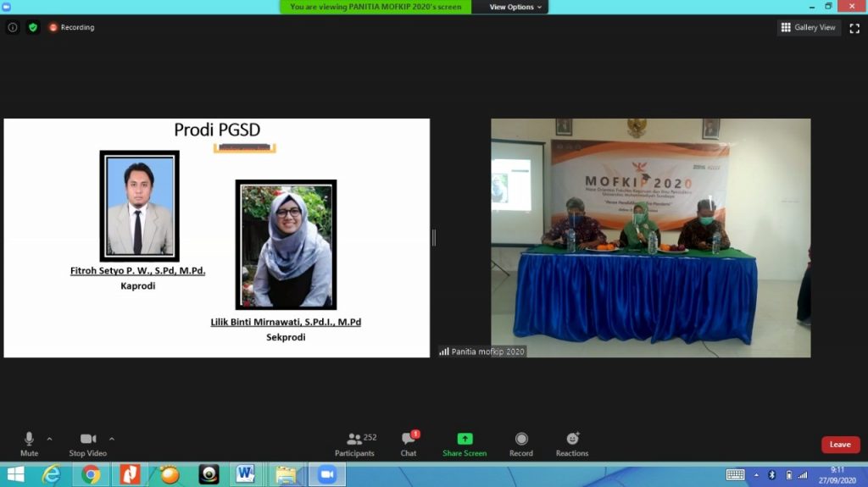Click the Recording indicator
This screenshot has width=868, height=487.
click(x=72, y=27)
